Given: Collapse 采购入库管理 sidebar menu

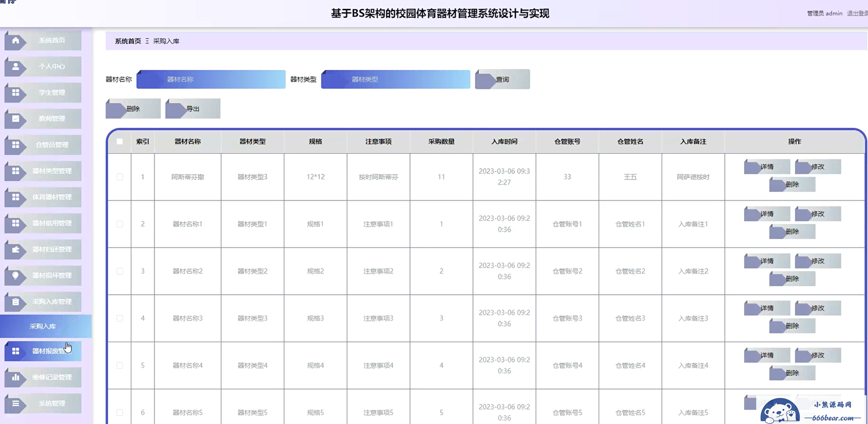Looking at the screenshot, I should (x=43, y=302).
